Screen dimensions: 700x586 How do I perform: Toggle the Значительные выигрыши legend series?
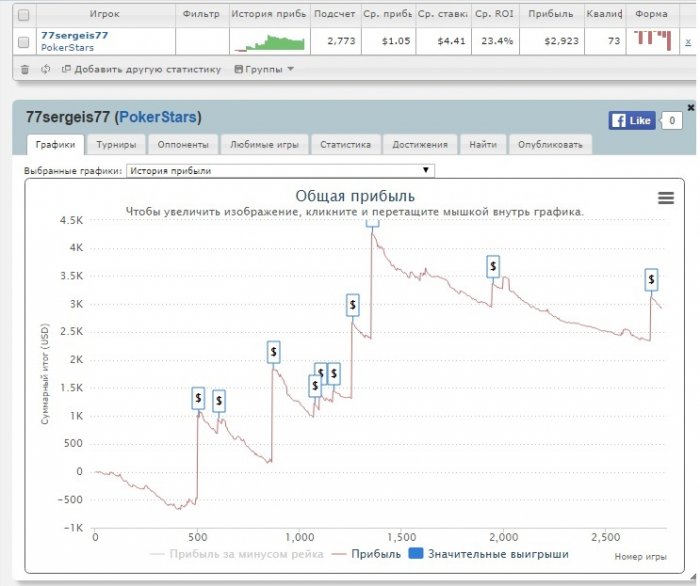tap(489, 554)
